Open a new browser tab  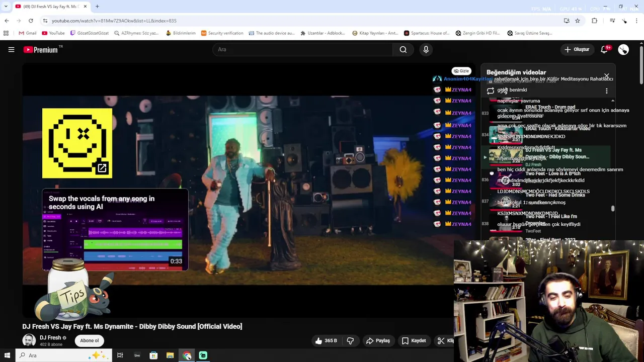(97, 7)
